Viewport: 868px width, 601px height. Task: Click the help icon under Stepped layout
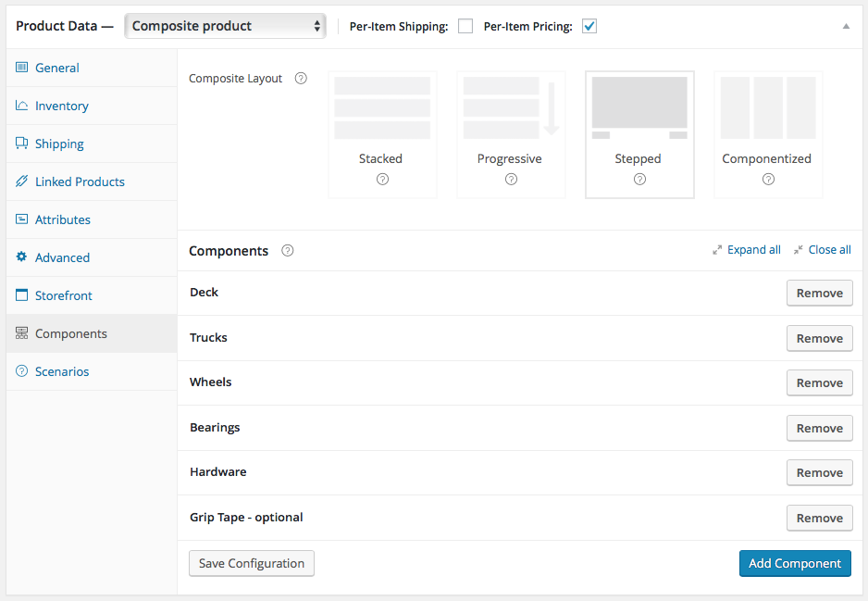pyautogui.click(x=639, y=180)
